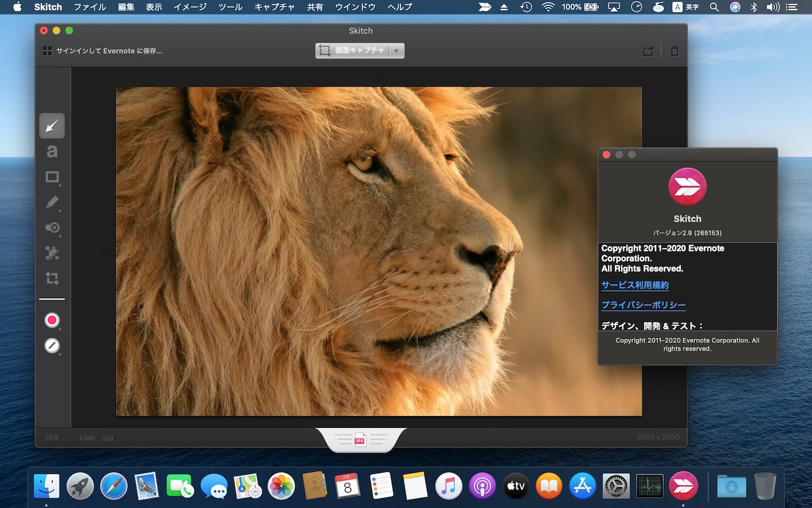The width and height of the screenshot is (812, 508).
Task: Open the Bluetooth menu bar icon
Action: click(754, 7)
